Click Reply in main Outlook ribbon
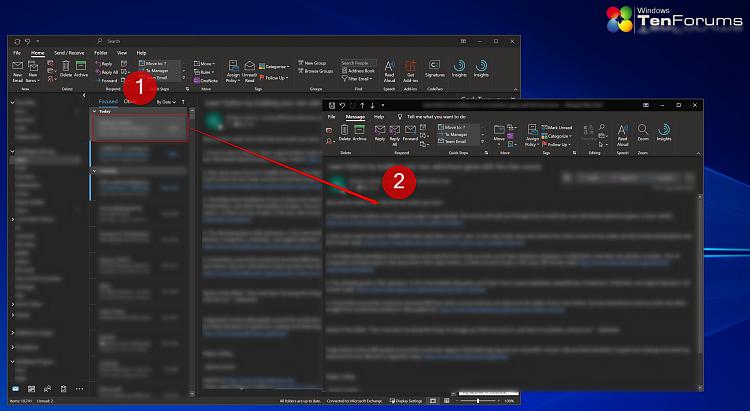The height and width of the screenshot is (411, 750). coord(104,64)
